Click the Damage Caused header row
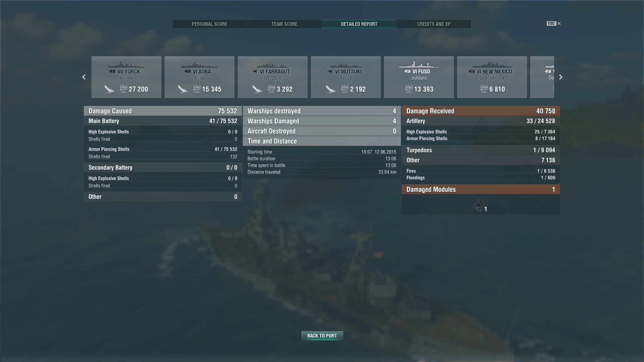 [x=163, y=111]
